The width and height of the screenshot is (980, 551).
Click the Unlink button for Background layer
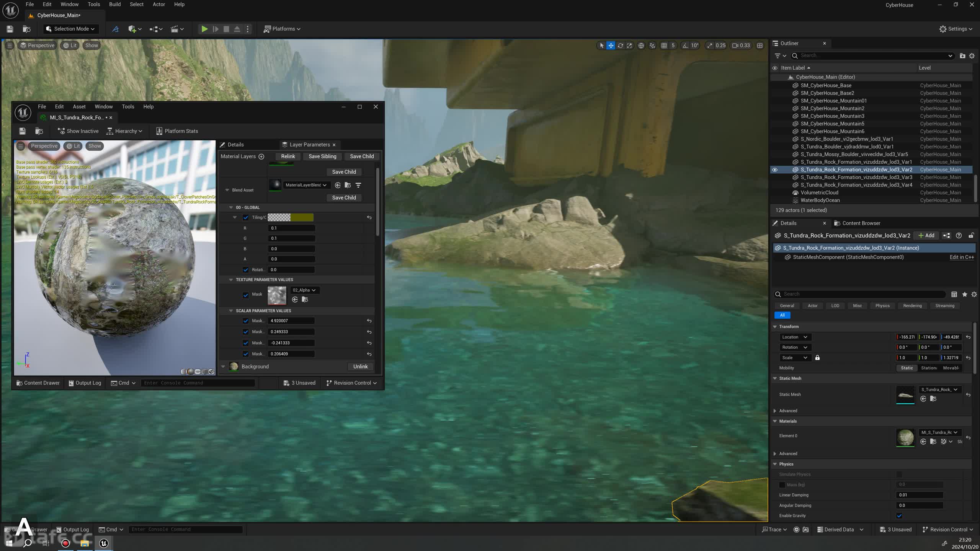pos(360,367)
